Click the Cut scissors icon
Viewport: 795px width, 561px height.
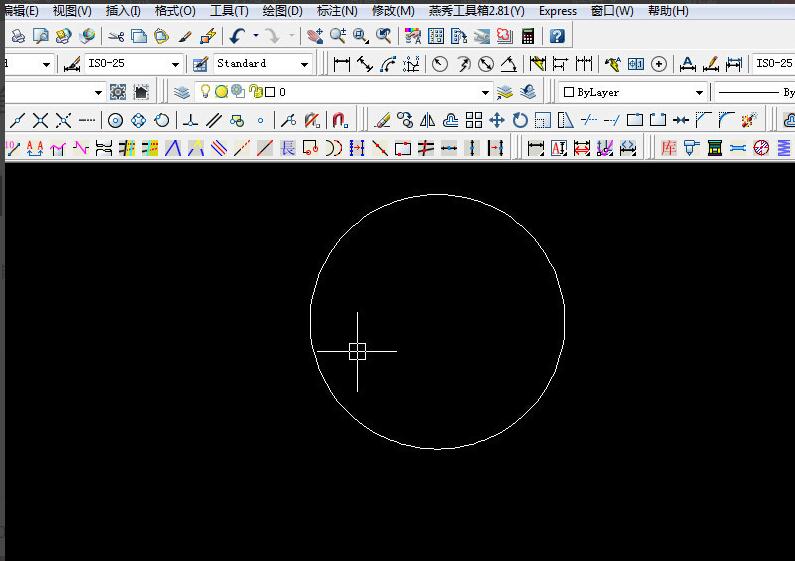pos(116,36)
